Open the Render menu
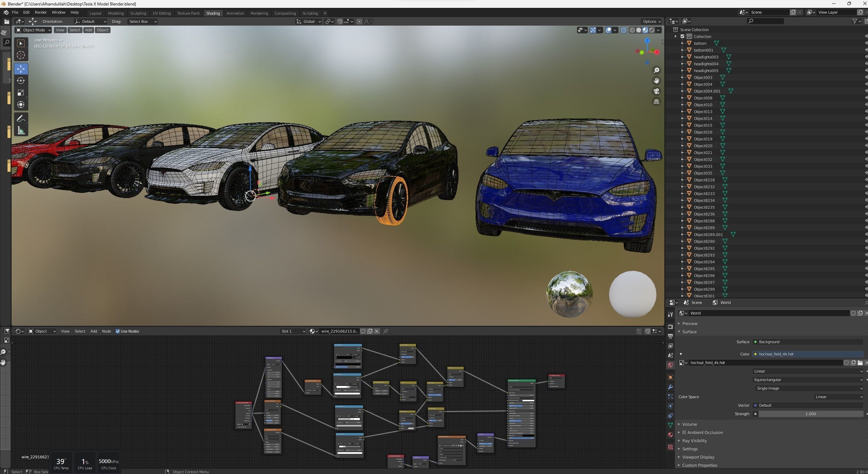 [41, 12]
